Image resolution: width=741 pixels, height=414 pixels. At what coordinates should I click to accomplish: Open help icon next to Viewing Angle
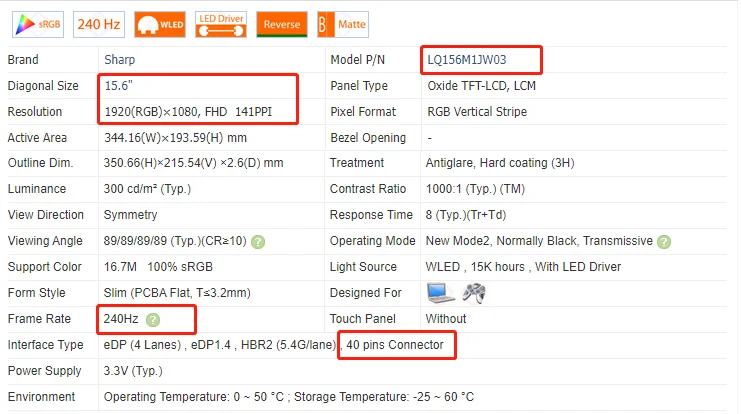(258, 242)
